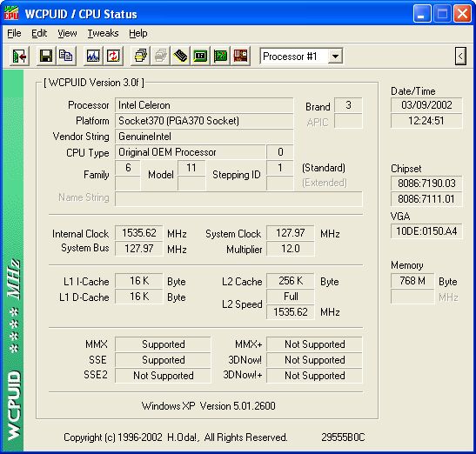Click the green circuit board icon
Screen dimensions: 476x454
click(x=220, y=57)
